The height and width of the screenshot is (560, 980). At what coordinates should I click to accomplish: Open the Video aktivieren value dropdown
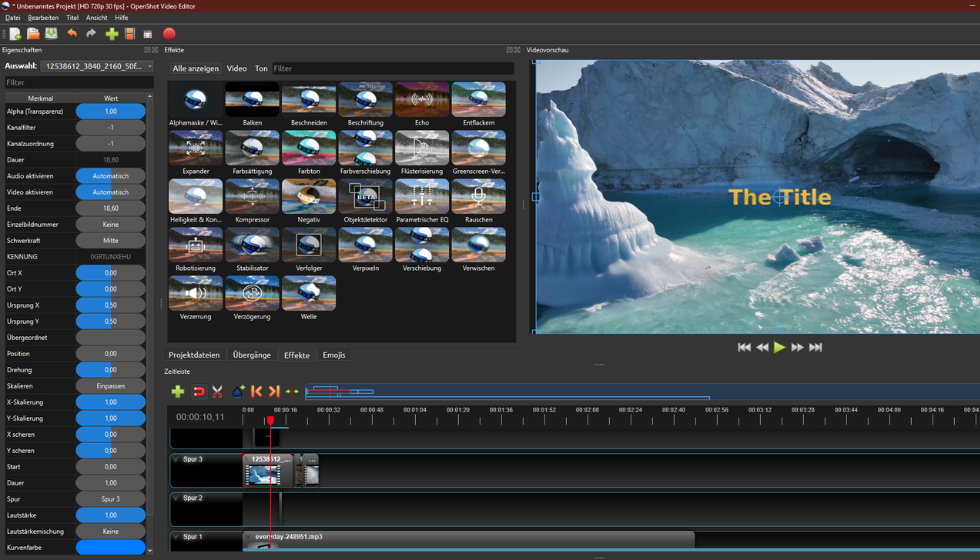point(111,192)
